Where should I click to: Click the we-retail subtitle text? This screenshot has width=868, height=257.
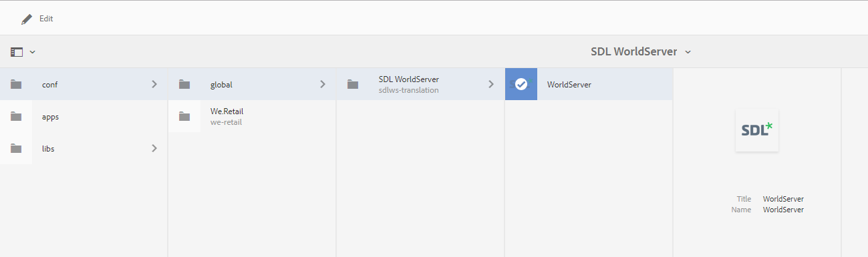(x=226, y=122)
